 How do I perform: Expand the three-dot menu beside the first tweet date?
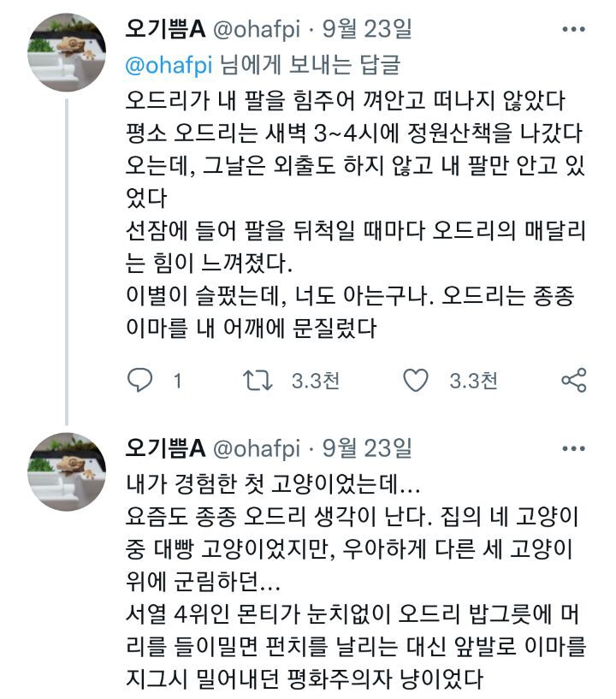pos(572,28)
